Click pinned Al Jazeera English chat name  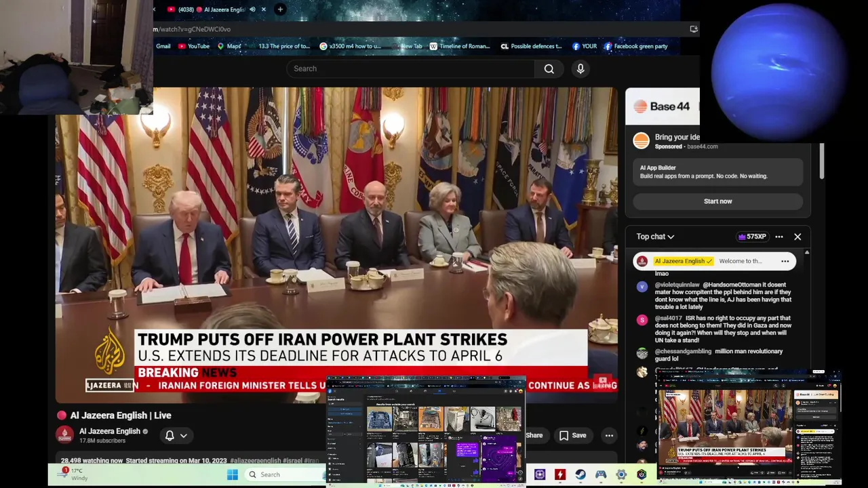684,261
